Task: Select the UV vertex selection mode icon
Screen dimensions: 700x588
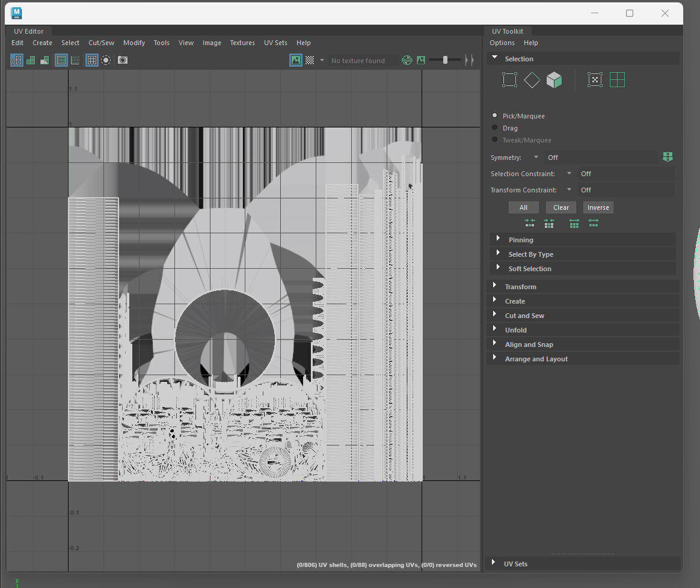Action: tap(509, 80)
